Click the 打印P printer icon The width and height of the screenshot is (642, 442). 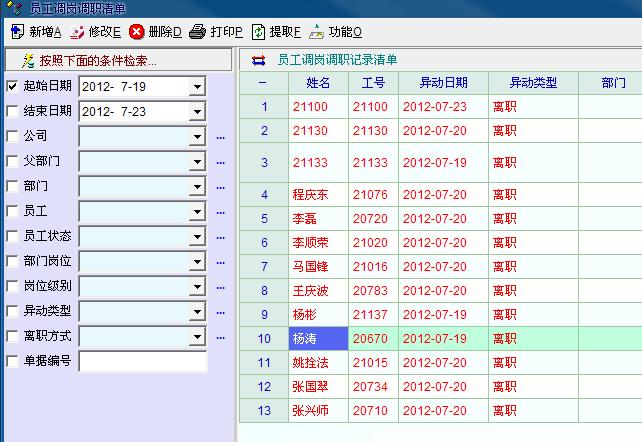coord(198,31)
